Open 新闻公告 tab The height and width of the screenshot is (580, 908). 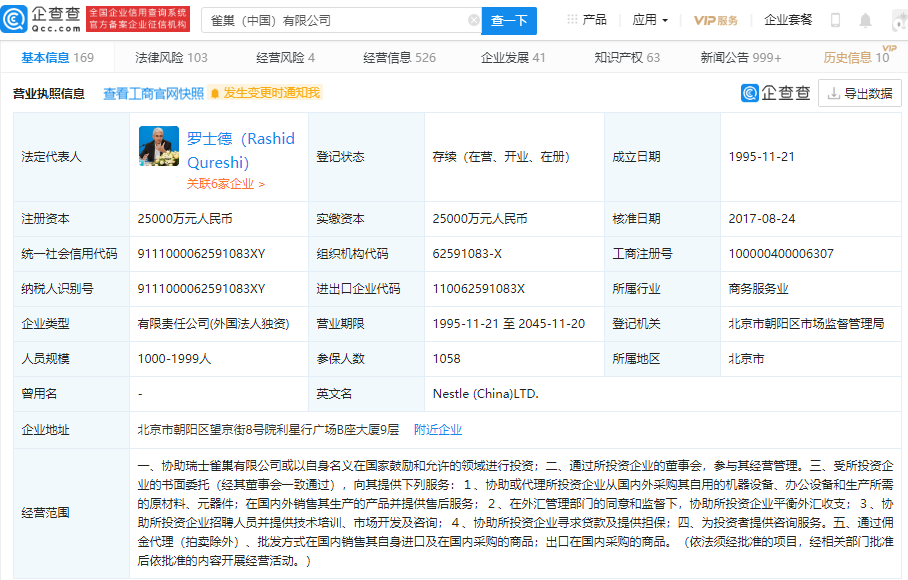[x=741, y=57]
